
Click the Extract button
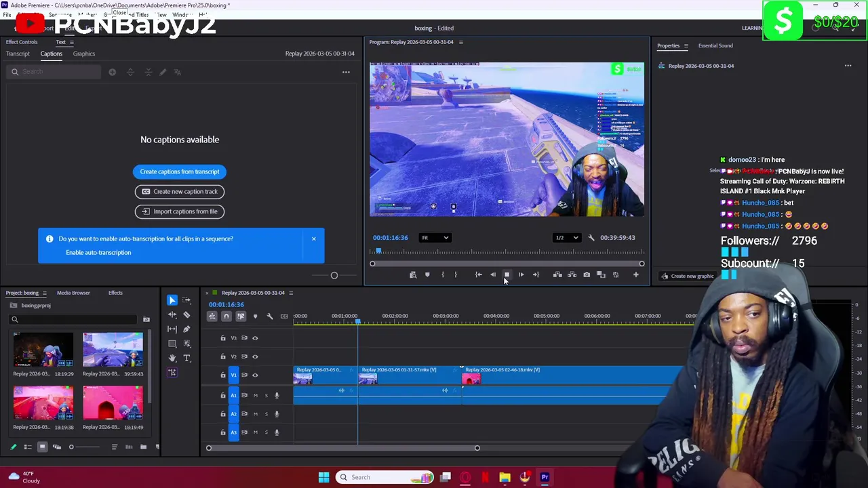572,274
